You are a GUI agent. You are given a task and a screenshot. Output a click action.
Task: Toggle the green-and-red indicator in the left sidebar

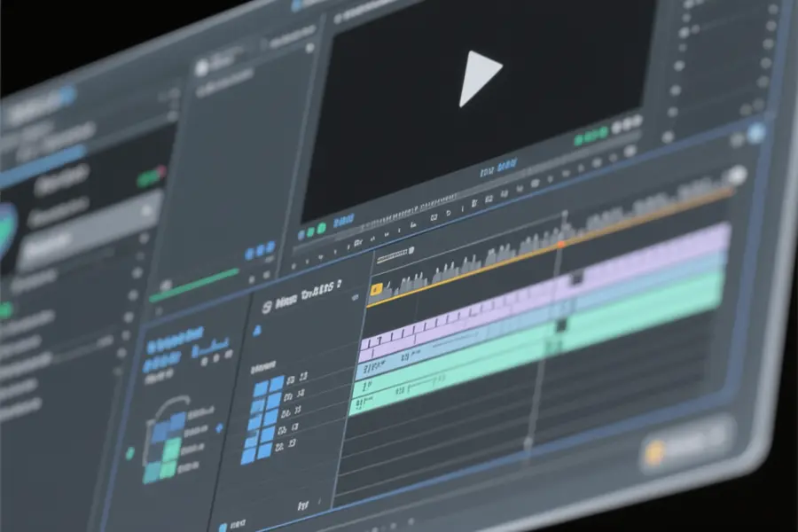coord(151,176)
